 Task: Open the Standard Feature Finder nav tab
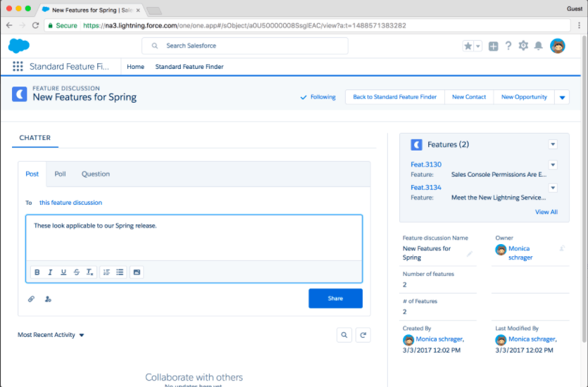coord(189,67)
